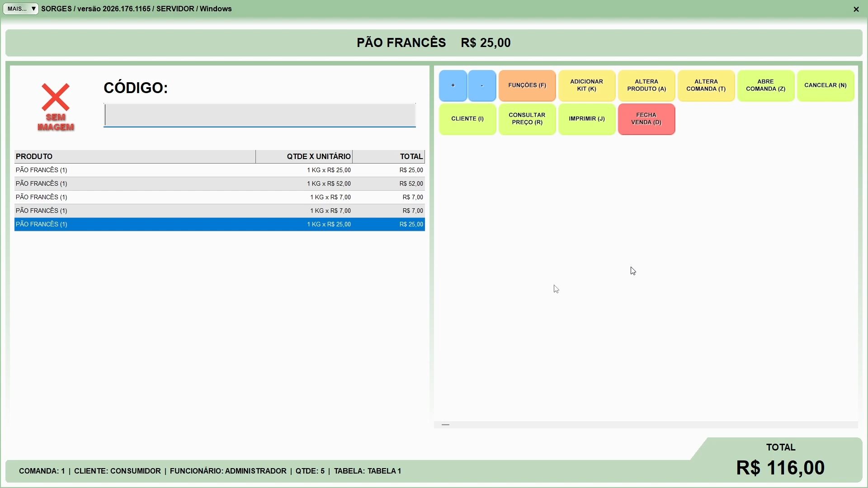Screen dimensions: 868x488
Task: Open ABRE COMANDA (Z) button
Action: (766, 85)
